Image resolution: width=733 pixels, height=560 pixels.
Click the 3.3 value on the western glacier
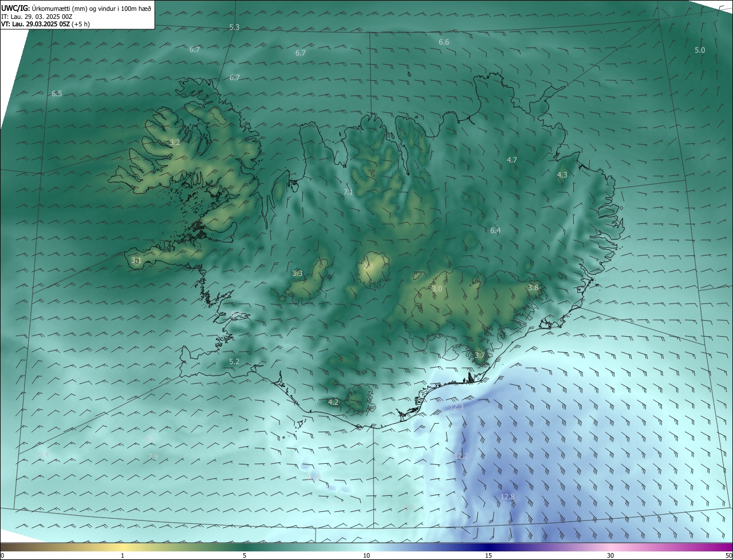tap(297, 274)
